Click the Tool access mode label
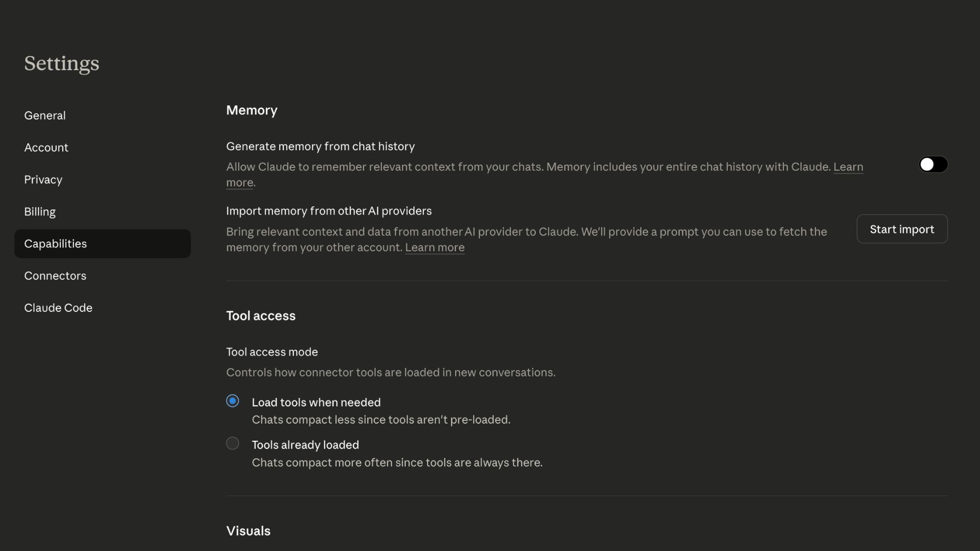Screen dimensions: 980x551 click(x=272, y=352)
